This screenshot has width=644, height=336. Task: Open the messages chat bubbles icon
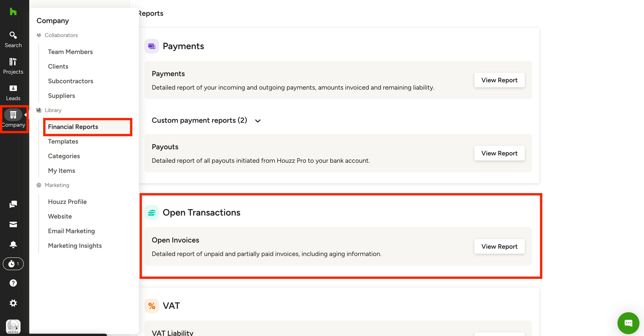(13, 204)
